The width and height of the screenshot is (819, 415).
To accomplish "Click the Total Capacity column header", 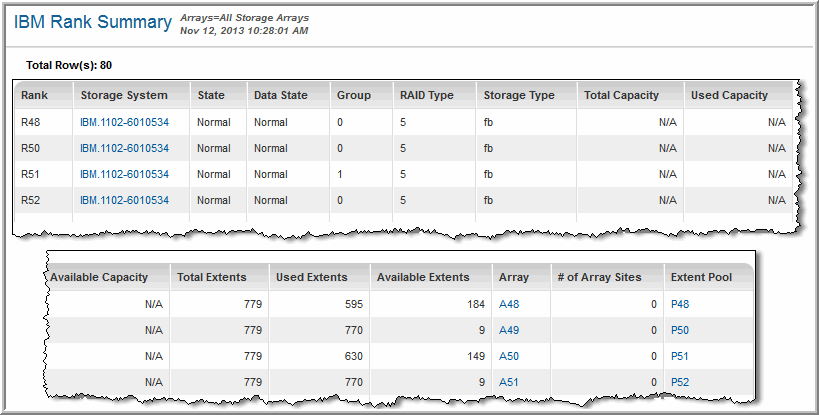I will [x=623, y=95].
